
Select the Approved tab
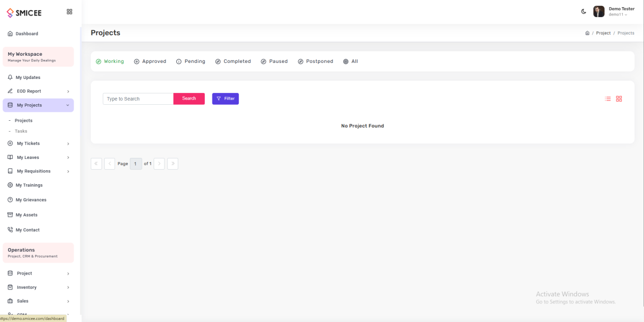point(150,61)
